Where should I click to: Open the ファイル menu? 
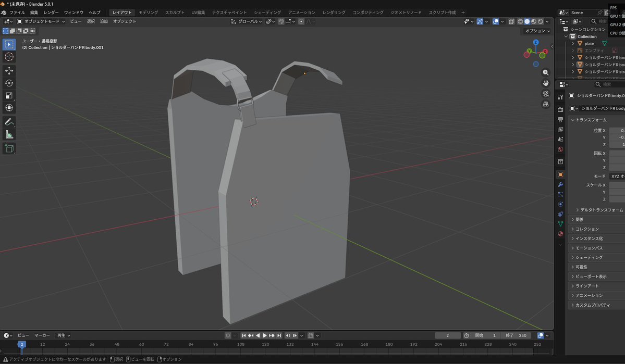coord(17,12)
